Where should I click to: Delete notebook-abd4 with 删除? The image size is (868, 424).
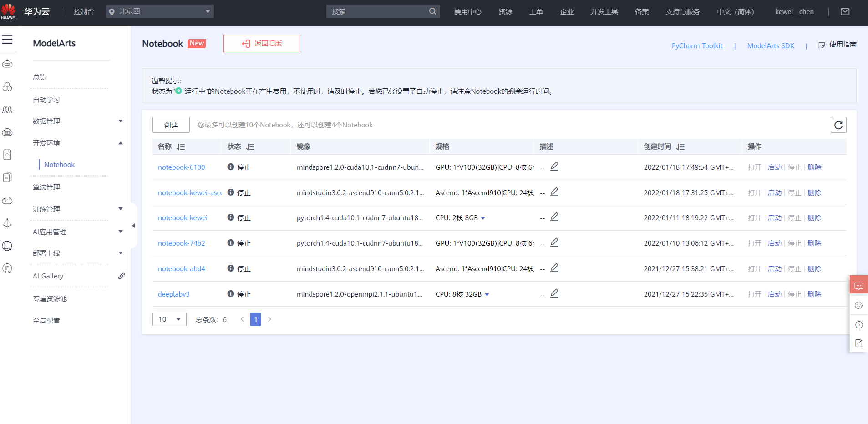[x=814, y=269]
